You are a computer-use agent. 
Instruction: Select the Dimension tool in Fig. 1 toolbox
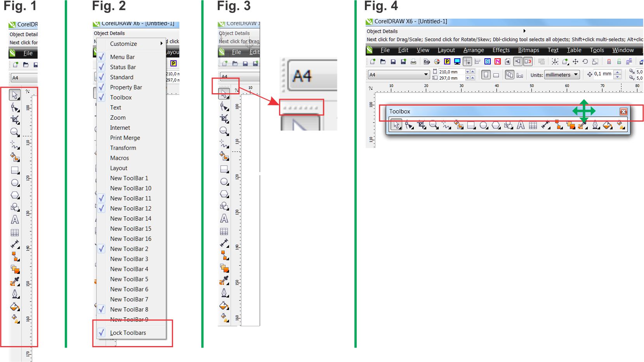pyautogui.click(x=15, y=244)
